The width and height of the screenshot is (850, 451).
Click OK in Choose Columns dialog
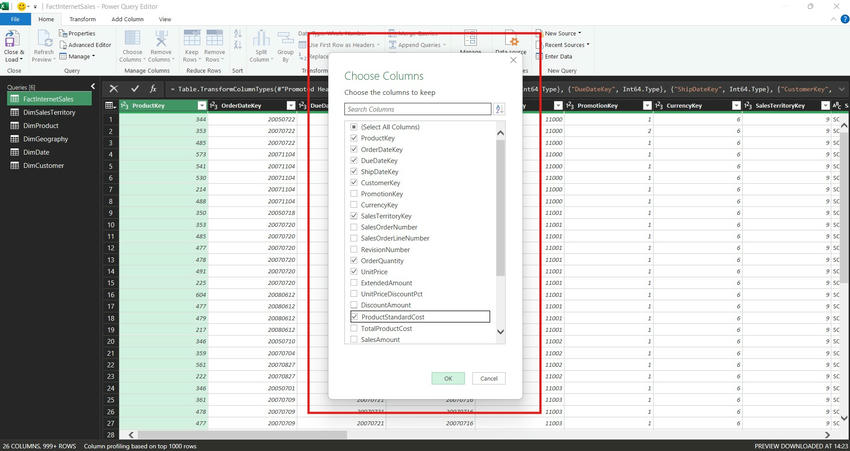click(x=448, y=378)
